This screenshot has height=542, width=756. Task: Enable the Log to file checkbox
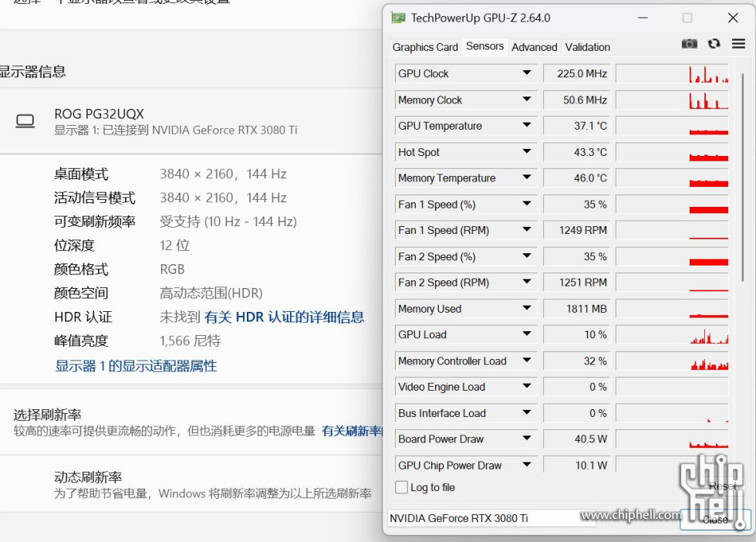pyautogui.click(x=401, y=487)
